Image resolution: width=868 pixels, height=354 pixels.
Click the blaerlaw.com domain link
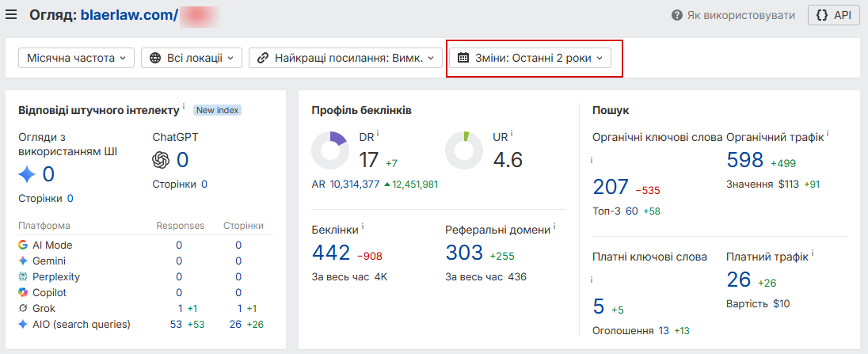tap(130, 15)
